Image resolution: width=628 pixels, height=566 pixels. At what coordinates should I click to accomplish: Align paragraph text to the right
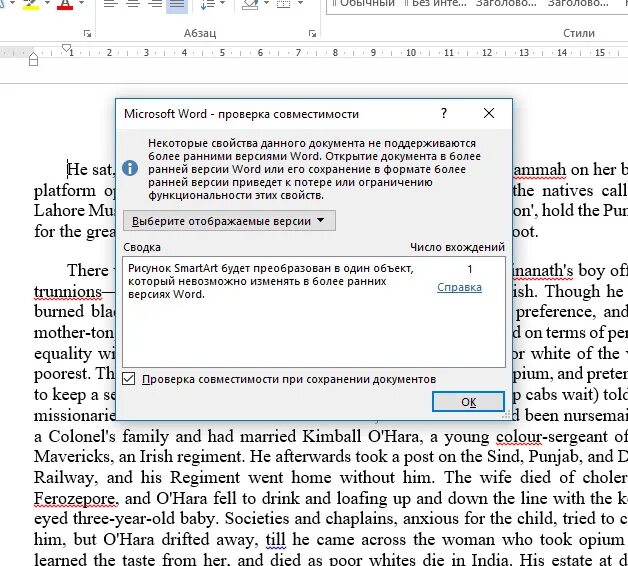pos(155,4)
